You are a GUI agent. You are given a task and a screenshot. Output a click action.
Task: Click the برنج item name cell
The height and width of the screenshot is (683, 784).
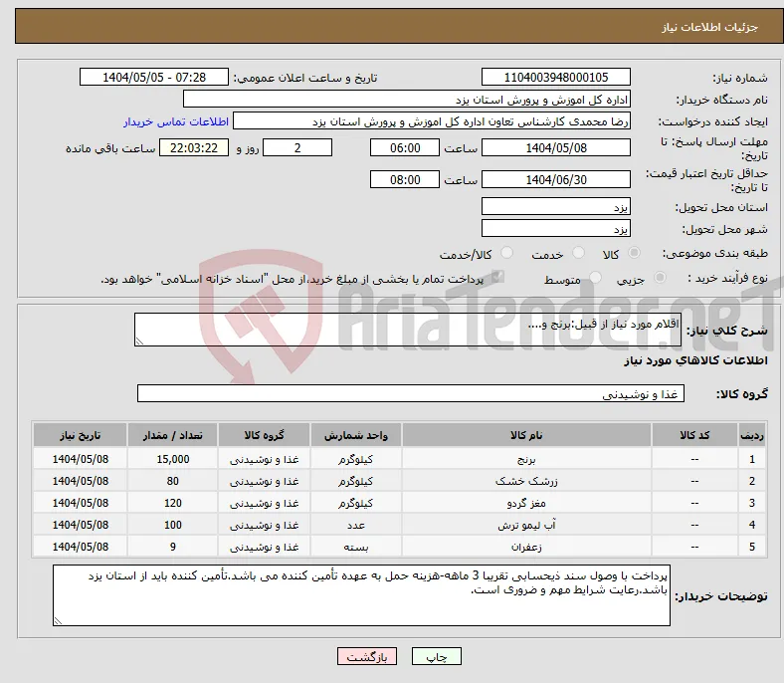point(526,459)
